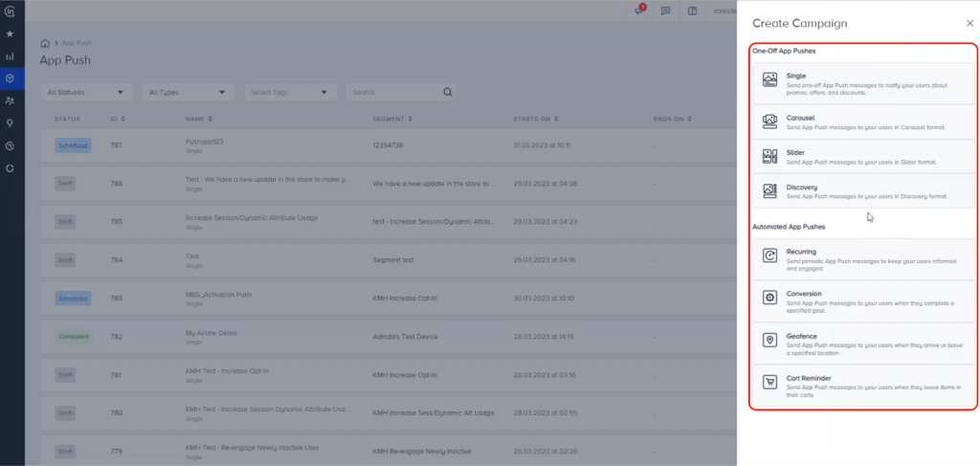Open the bar chart analytics sidebar icon
This screenshot has height=466, width=980.
(10, 56)
